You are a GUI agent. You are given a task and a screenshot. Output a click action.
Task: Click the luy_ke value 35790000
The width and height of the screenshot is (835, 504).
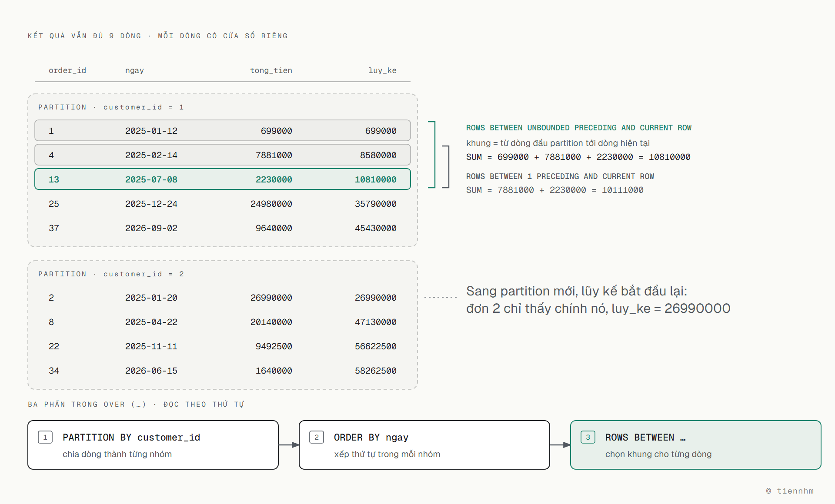click(x=376, y=204)
